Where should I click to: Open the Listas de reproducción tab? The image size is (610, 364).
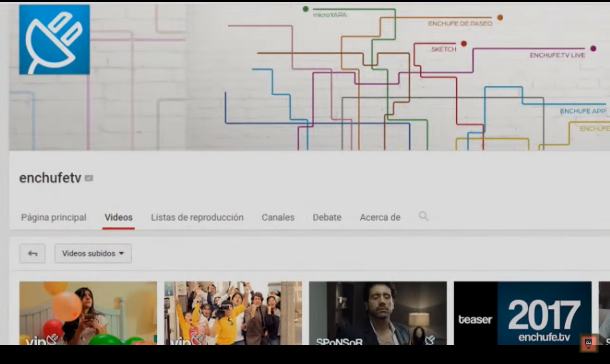(x=197, y=217)
